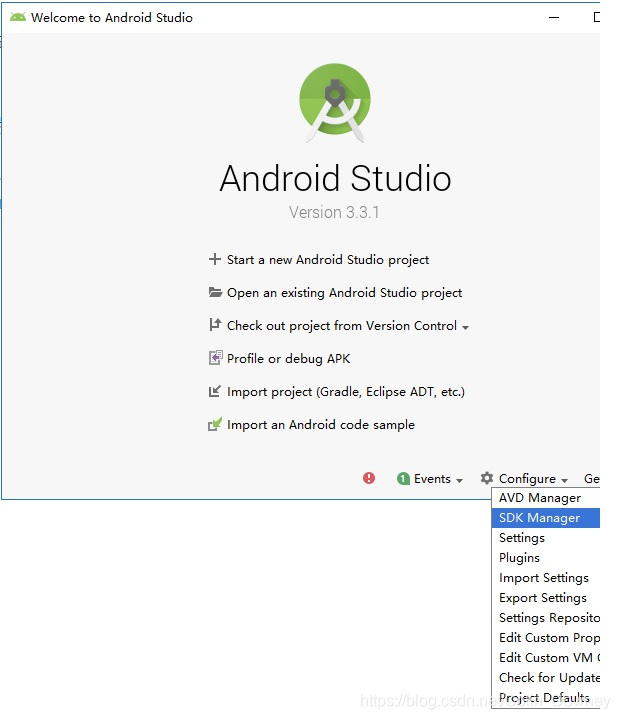Open AVD Manager from Configure menu
This screenshot has width=620, height=719.
pyautogui.click(x=546, y=498)
